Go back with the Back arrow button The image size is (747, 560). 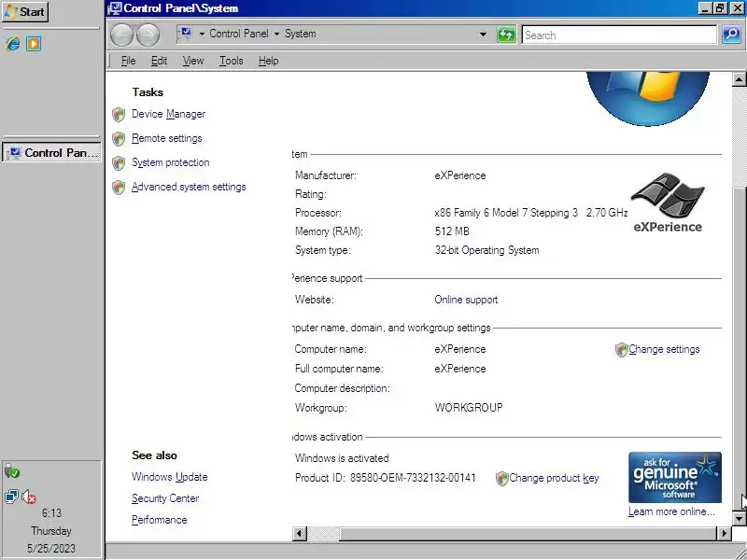tap(122, 35)
